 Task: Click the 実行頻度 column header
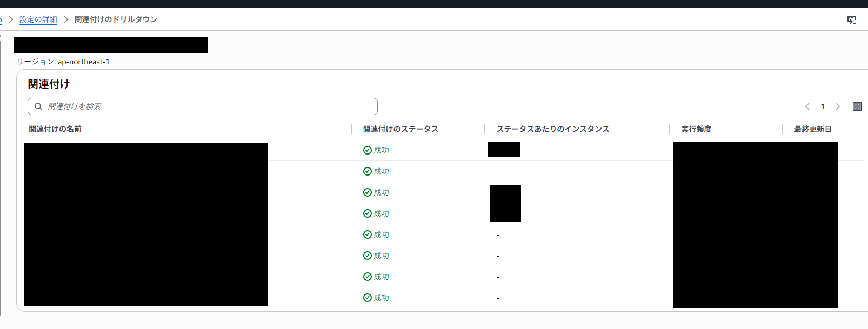696,129
